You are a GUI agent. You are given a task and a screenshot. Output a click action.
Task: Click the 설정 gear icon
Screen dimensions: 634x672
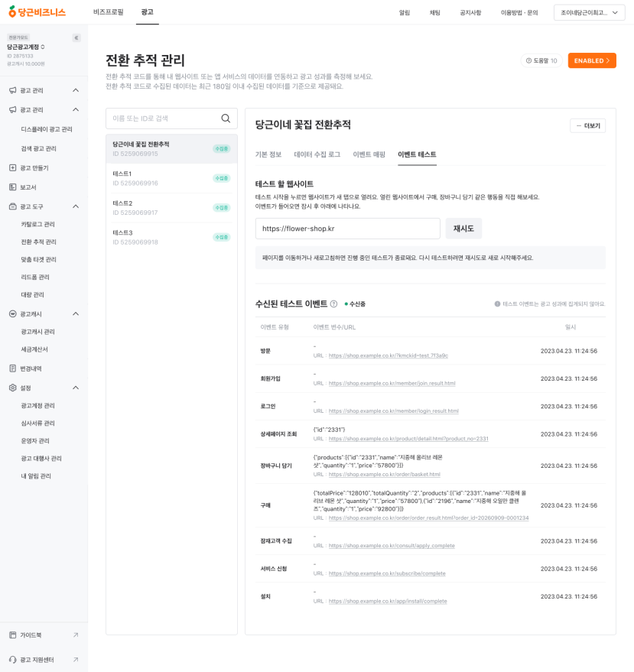click(x=13, y=388)
